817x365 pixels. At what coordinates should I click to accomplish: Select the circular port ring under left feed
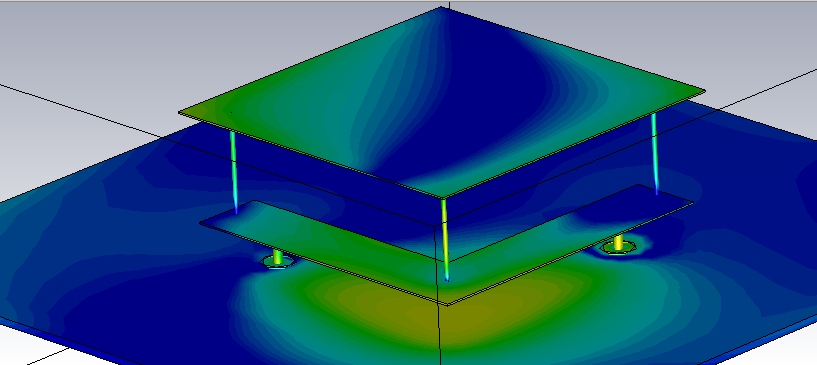[277, 262]
